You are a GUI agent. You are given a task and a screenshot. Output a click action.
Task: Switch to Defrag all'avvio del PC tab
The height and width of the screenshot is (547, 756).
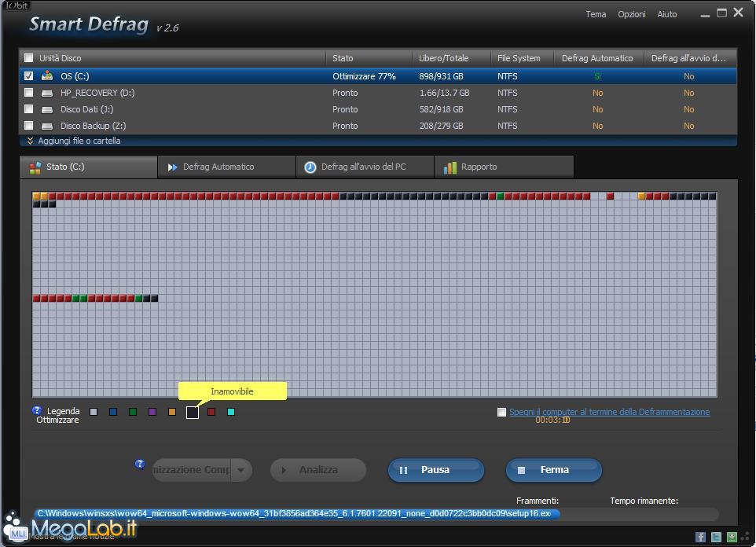[365, 167]
